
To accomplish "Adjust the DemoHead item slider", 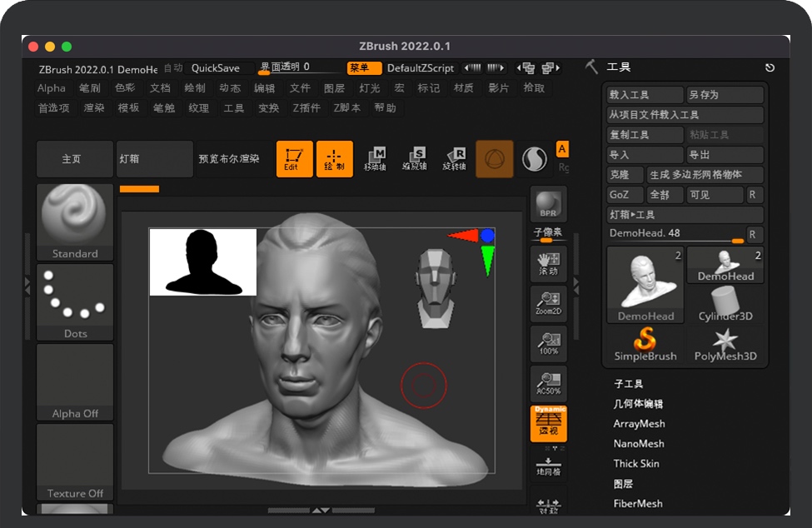I will click(675, 235).
